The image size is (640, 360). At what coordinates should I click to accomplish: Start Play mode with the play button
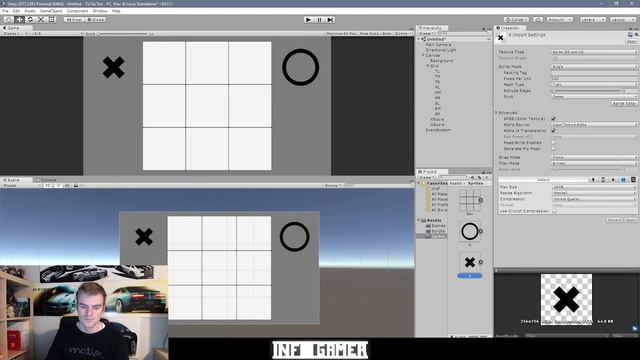pos(309,20)
